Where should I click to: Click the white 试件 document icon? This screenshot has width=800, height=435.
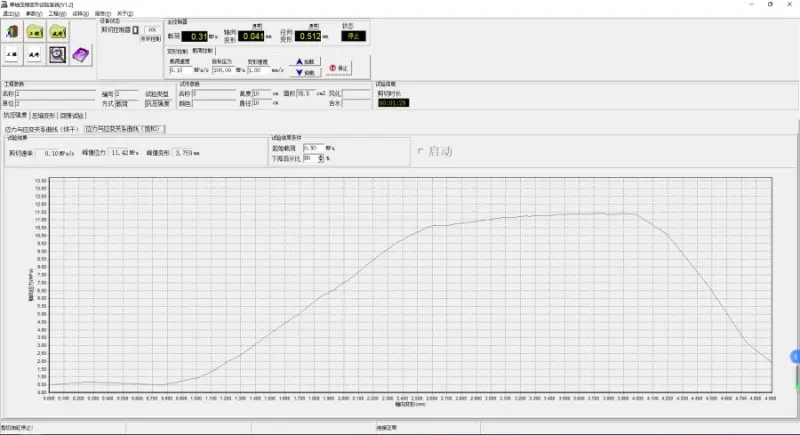pyautogui.click(x=34, y=54)
